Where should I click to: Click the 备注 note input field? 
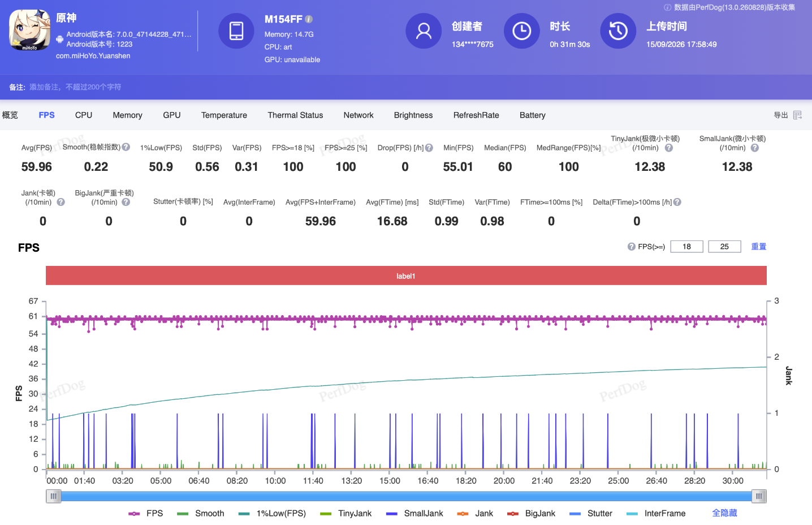[x=75, y=87]
